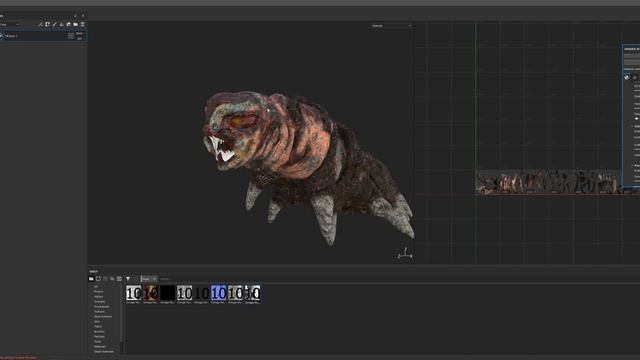
Task: Click the UV texture strip in 2D view
Action: (548, 182)
